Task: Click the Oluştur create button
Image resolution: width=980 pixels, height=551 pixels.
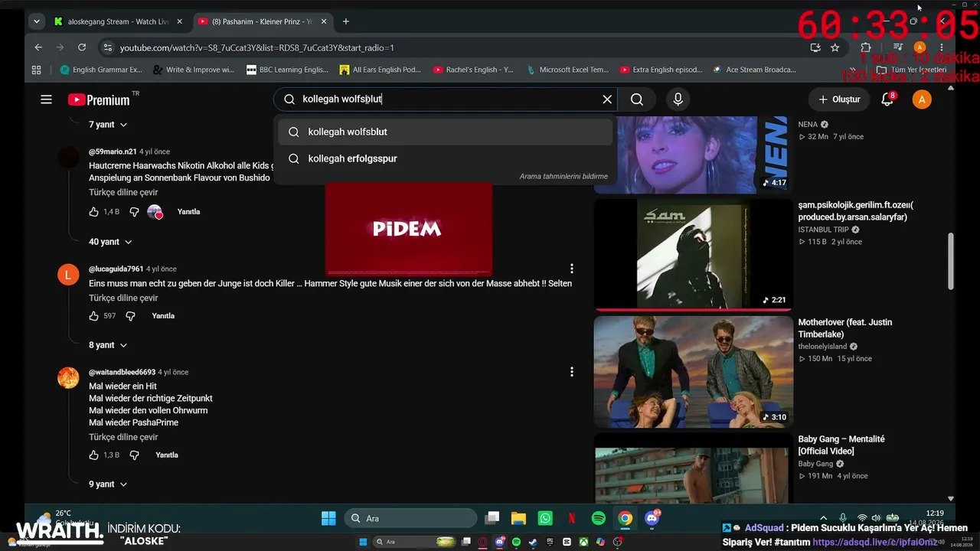Action: (x=839, y=99)
